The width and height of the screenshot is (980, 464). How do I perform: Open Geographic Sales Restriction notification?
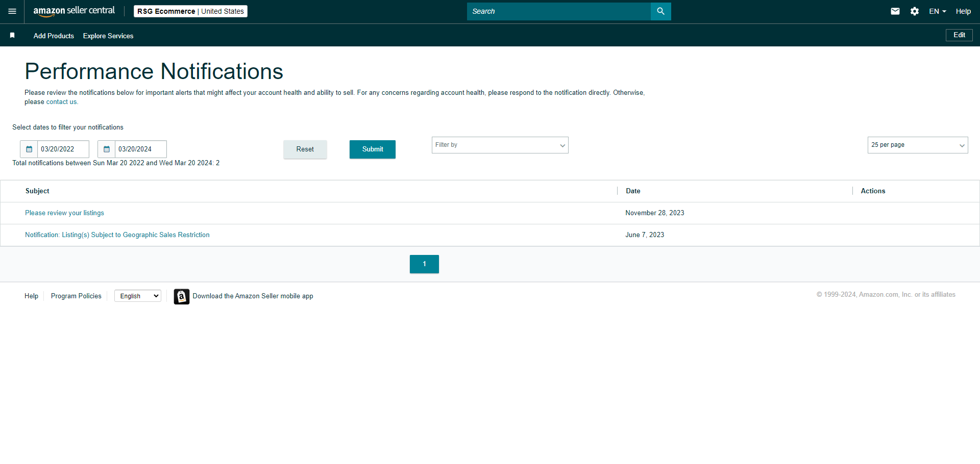pos(117,235)
